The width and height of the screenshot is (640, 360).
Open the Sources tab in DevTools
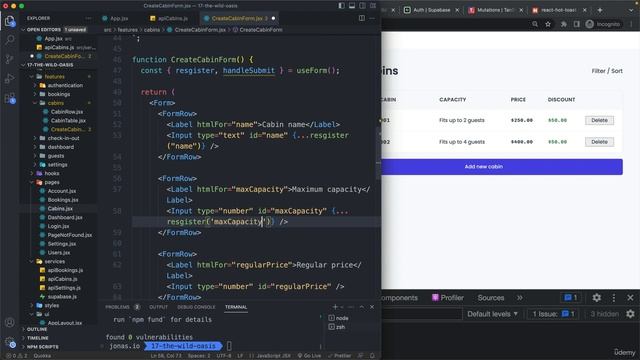491,298
